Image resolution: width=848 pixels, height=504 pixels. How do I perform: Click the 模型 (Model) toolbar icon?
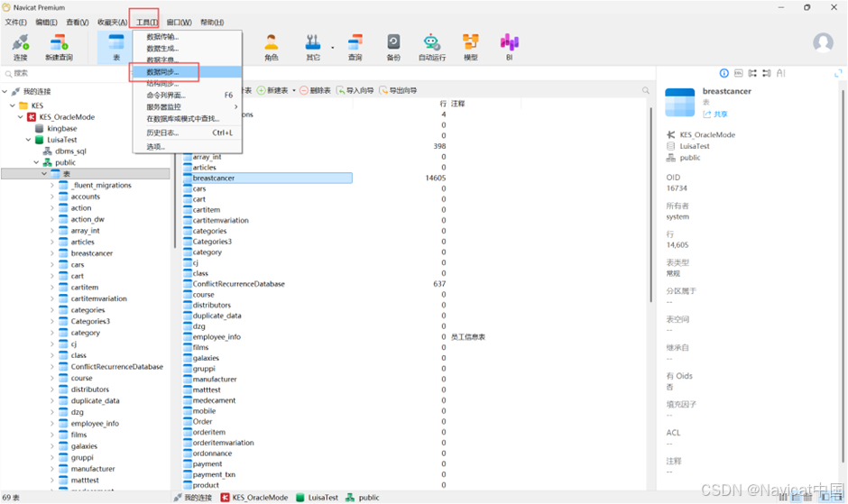coord(471,47)
